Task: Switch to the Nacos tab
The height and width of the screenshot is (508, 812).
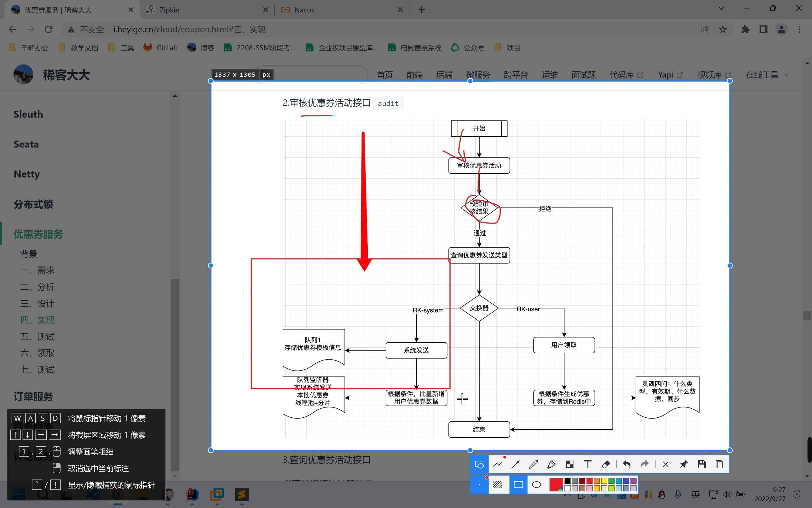Action: tap(342, 10)
